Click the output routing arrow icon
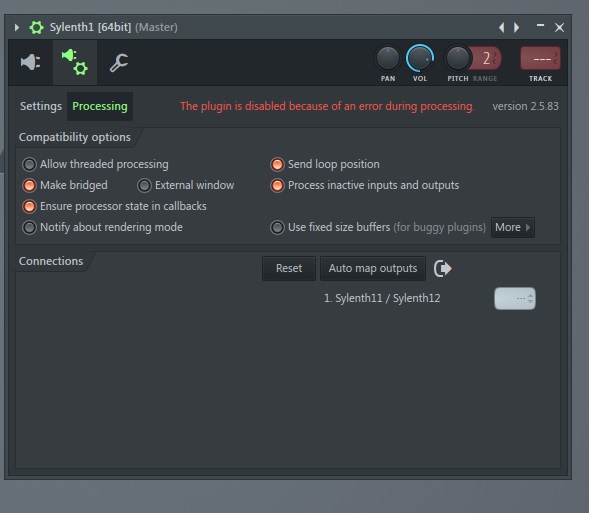This screenshot has height=513, width=589. pos(443,269)
